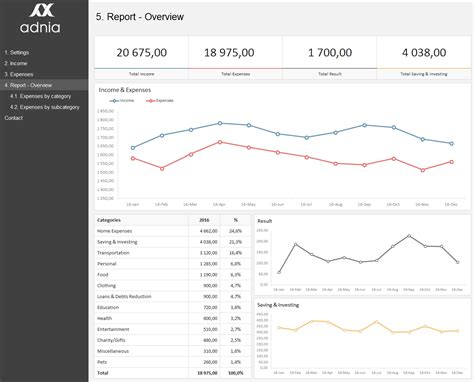
Task: Click the 100,0% total percentage cell
Action: click(x=236, y=373)
